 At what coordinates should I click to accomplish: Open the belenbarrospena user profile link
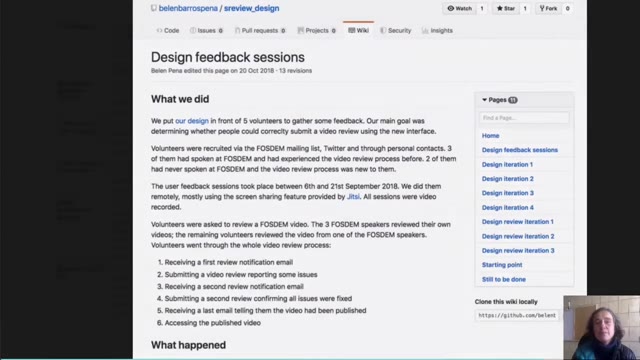point(188,8)
